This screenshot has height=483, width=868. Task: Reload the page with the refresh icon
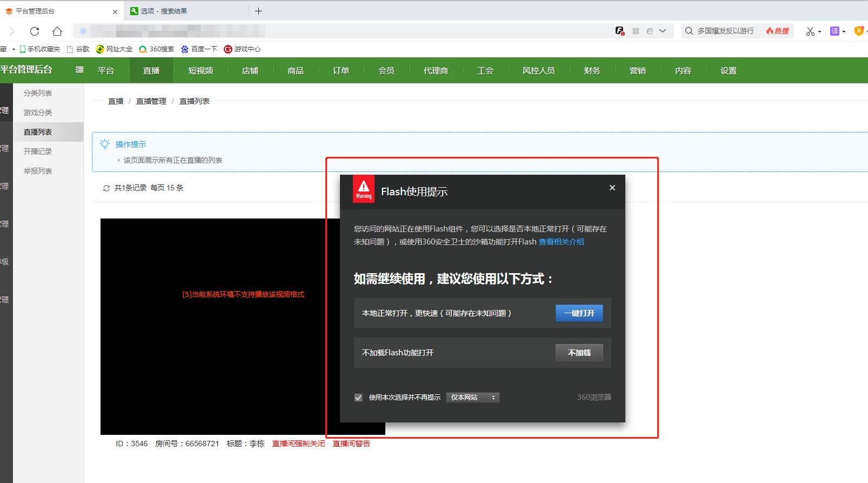tap(35, 31)
